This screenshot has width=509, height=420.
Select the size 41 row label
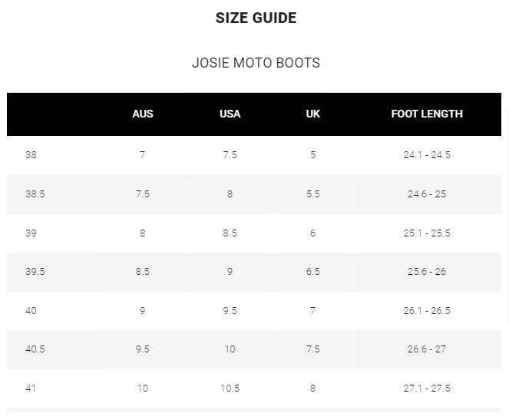click(31, 389)
